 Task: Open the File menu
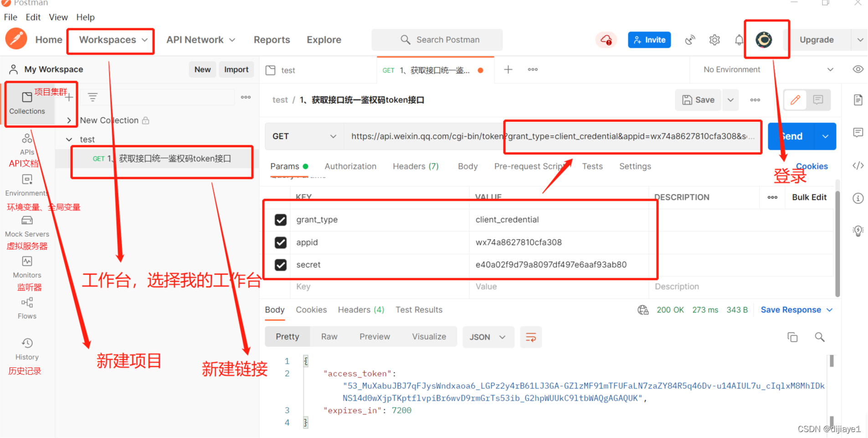(x=10, y=17)
